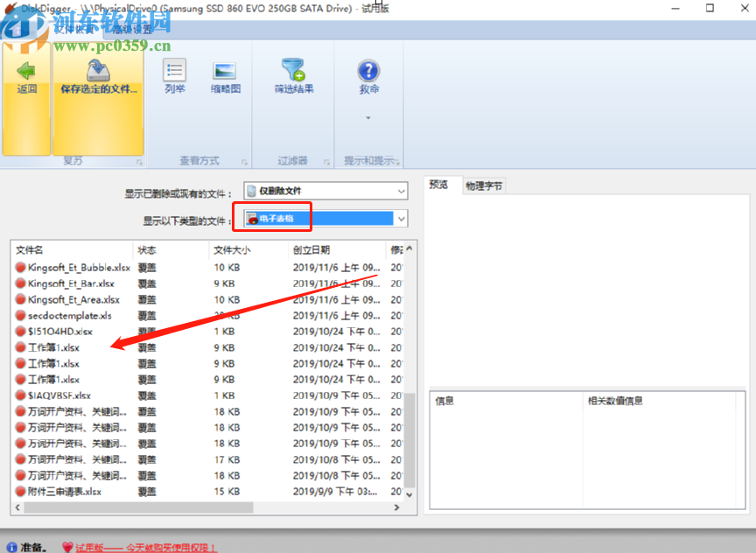Open the 预览 (Preview) tab
Screen dimensions: 756x553
click(438, 185)
